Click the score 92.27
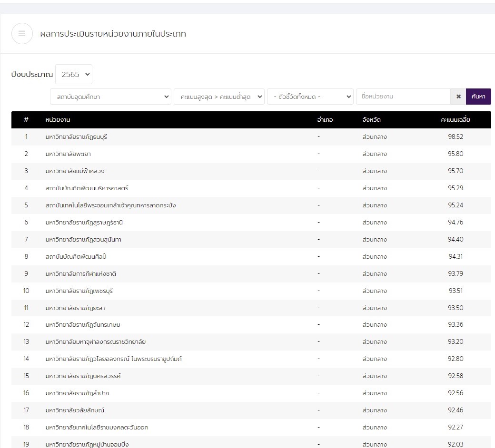 [x=455, y=427]
